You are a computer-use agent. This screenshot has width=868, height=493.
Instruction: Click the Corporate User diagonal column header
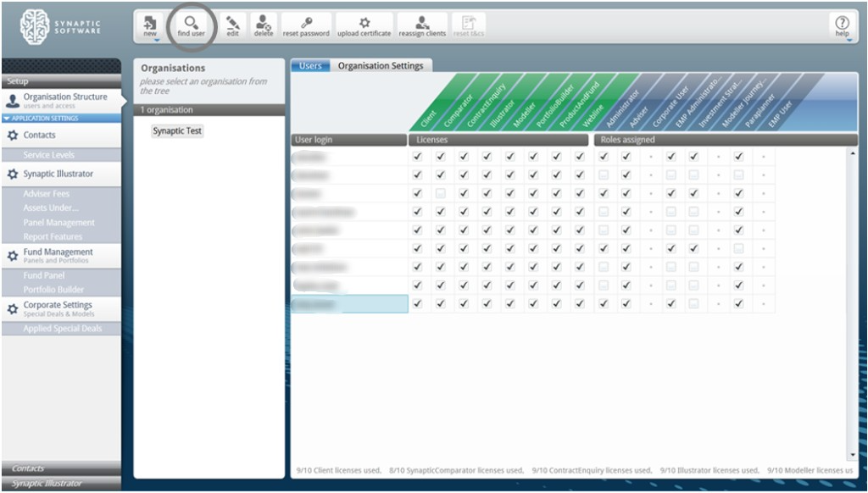[670, 107]
